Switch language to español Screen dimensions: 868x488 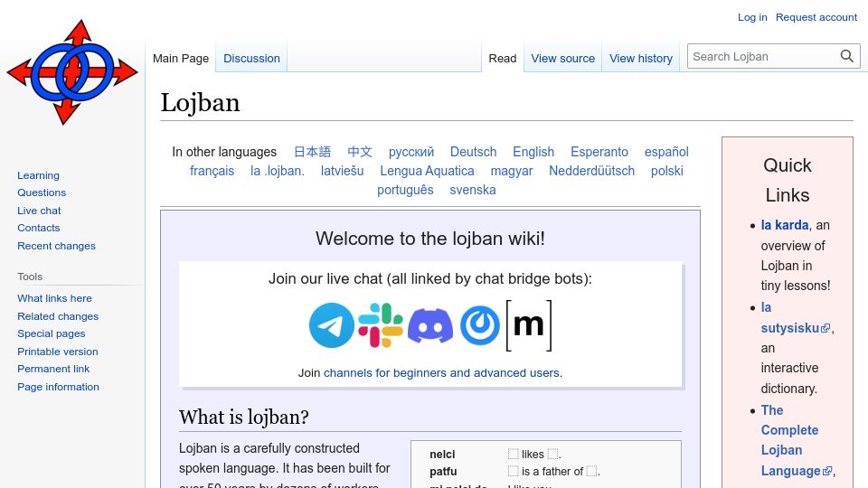[x=666, y=152]
